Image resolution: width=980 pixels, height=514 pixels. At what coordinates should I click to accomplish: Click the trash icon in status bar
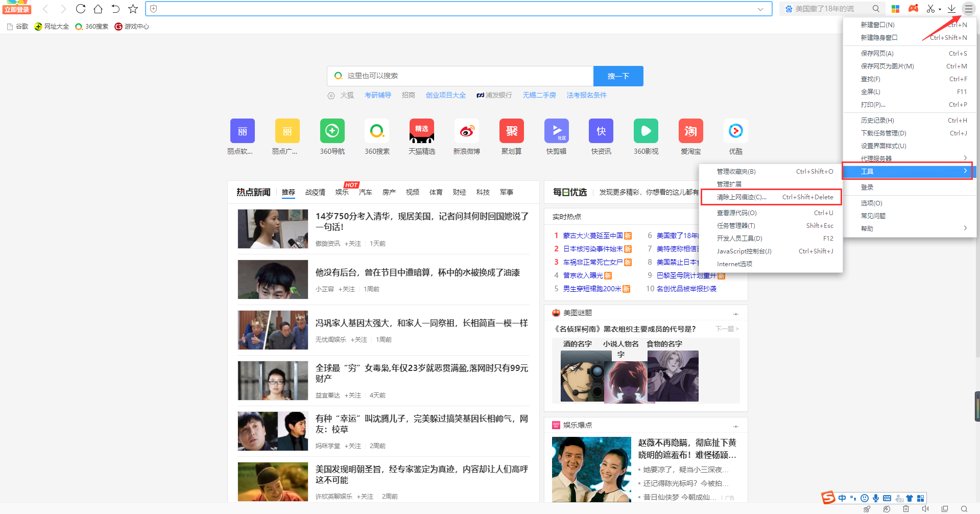[x=906, y=509]
